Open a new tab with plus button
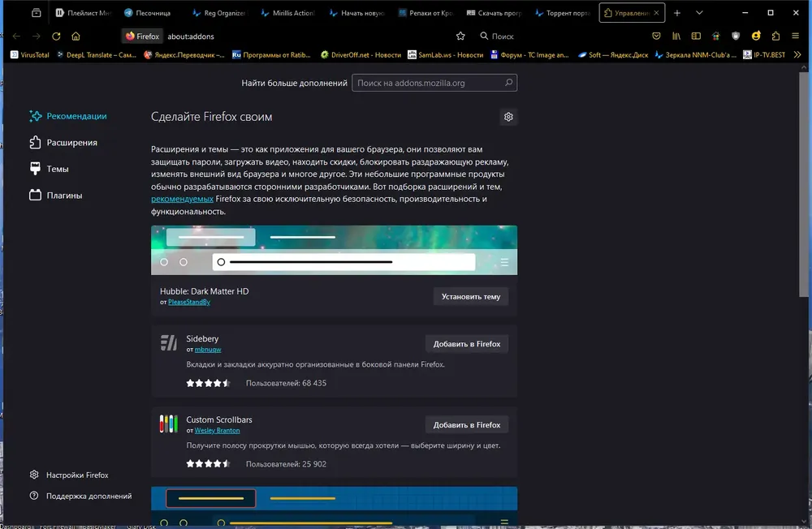This screenshot has height=529, width=812. [677, 13]
